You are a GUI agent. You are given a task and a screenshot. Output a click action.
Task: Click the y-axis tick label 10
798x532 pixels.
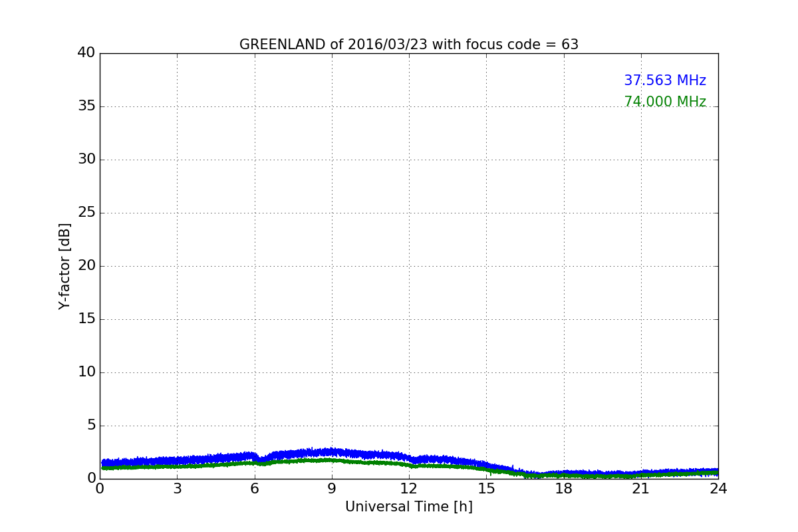pyautogui.click(x=86, y=372)
